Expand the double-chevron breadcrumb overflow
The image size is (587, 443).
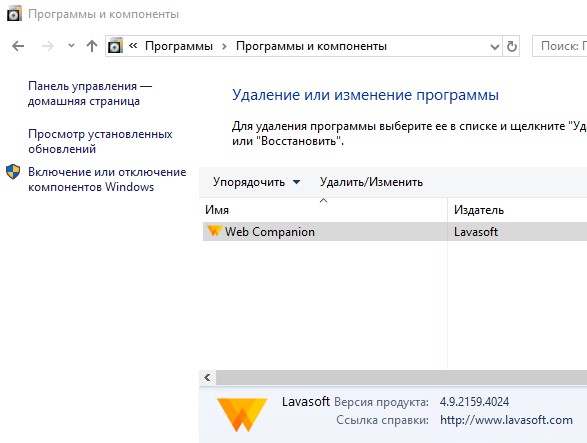coord(133,46)
